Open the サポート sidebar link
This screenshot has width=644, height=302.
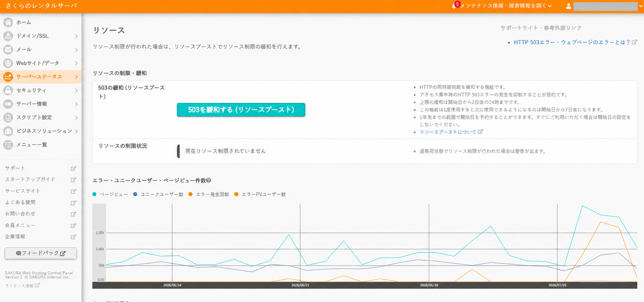tap(15, 168)
